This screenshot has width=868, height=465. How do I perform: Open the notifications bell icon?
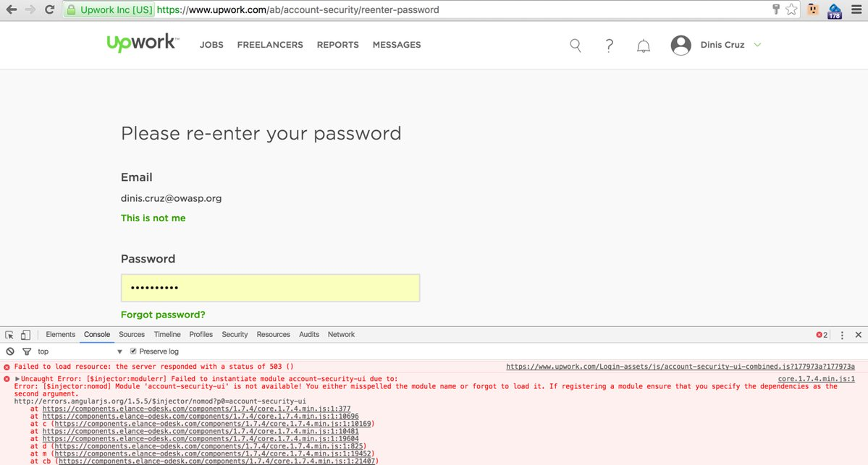click(643, 46)
